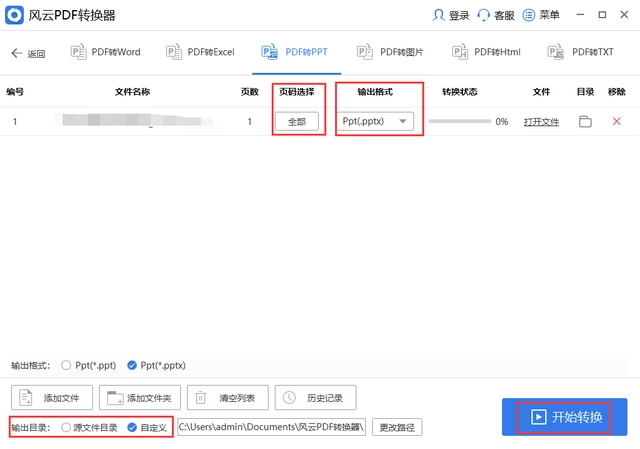This screenshot has height=449, width=640.
Task: Maximize the converter window
Action: [x=602, y=15]
